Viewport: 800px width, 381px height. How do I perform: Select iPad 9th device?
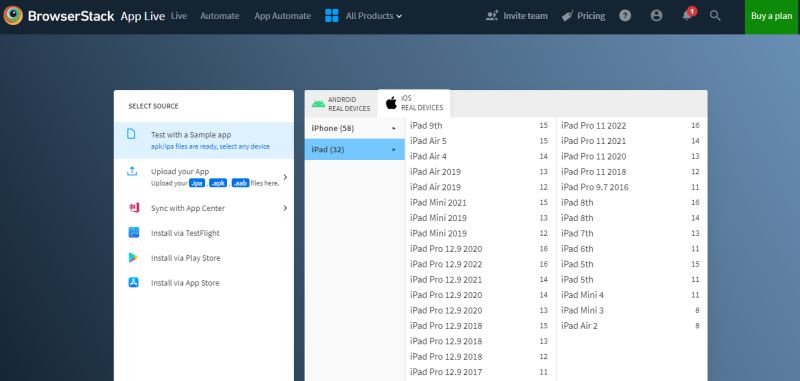click(x=479, y=125)
